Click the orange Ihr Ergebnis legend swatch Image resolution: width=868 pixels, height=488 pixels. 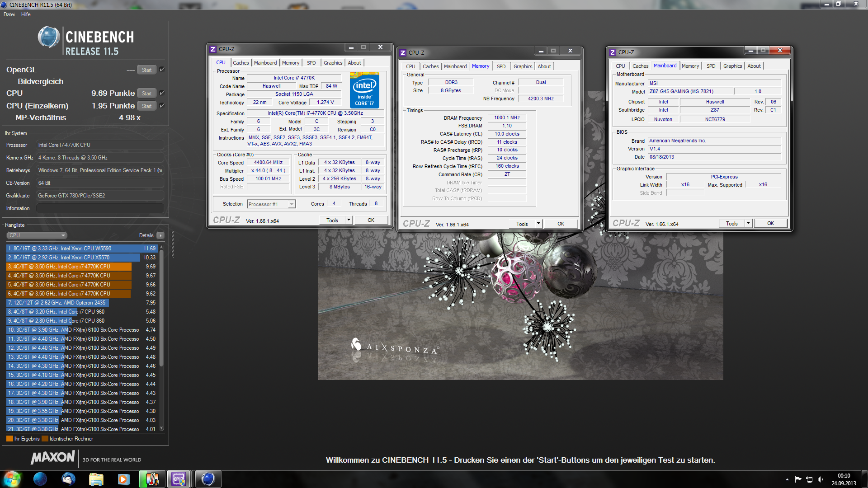(9, 439)
